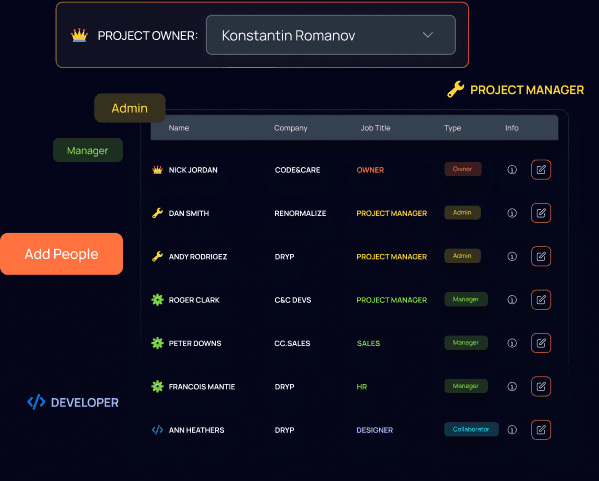The image size is (599, 481).
Task: Edit Andy Rodrigez's entry
Action: (x=541, y=256)
